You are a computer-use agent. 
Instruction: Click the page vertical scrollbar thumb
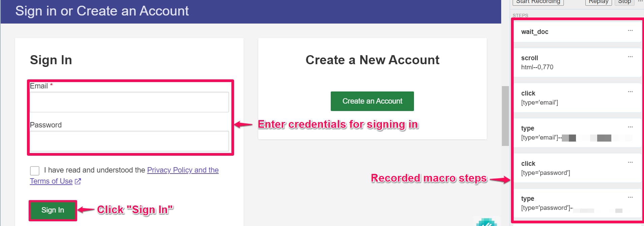[x=505, y=116]
